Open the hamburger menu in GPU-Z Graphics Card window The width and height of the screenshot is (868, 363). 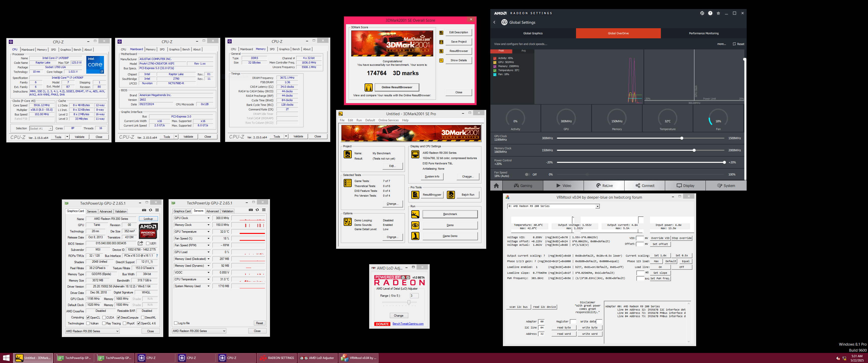(x=157, y=210)
